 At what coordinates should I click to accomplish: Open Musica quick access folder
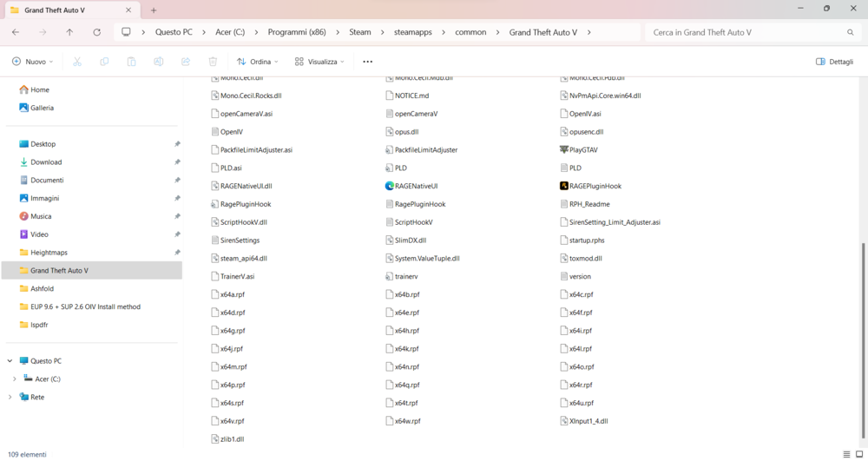36,216
